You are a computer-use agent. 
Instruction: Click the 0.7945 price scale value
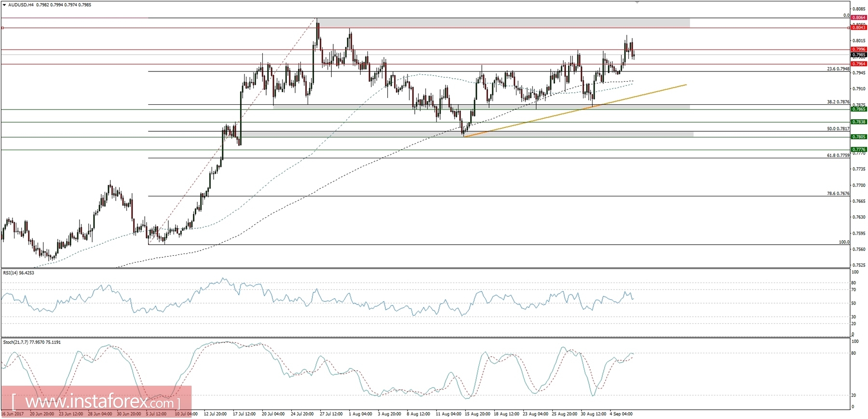[x=859, y=73]
